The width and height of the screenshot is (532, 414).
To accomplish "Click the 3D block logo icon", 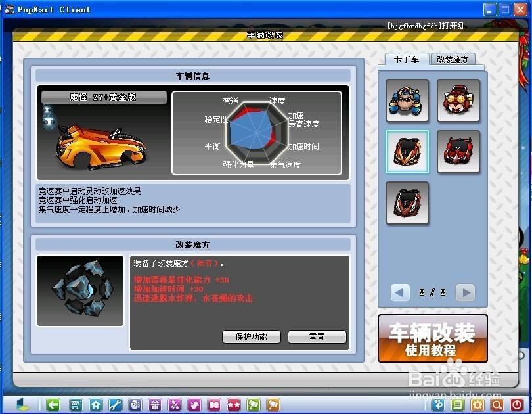I will pos(23,405).
